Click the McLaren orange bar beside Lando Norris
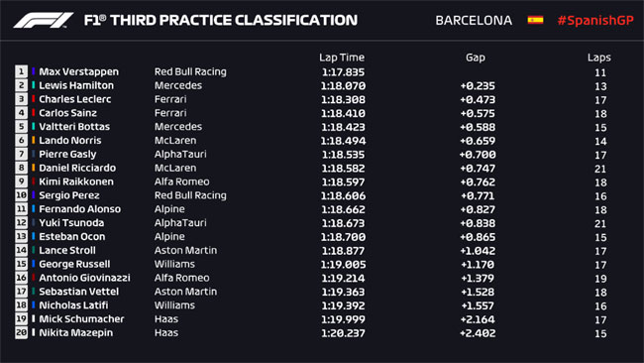Screen dimensions: 644x363 click(34, 140)
